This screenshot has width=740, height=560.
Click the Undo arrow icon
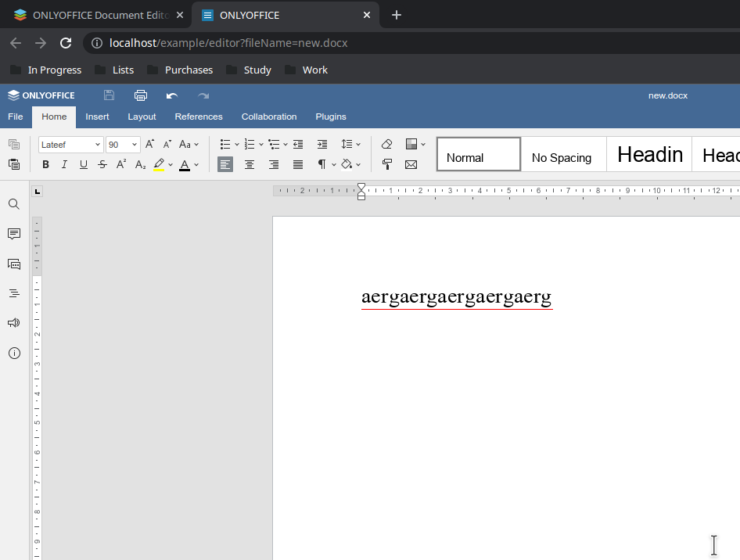[171, 95]
